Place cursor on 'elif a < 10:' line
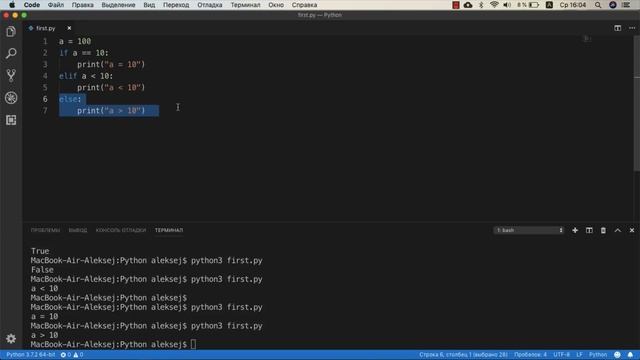 pyautogui.click(x=86, y=76)
